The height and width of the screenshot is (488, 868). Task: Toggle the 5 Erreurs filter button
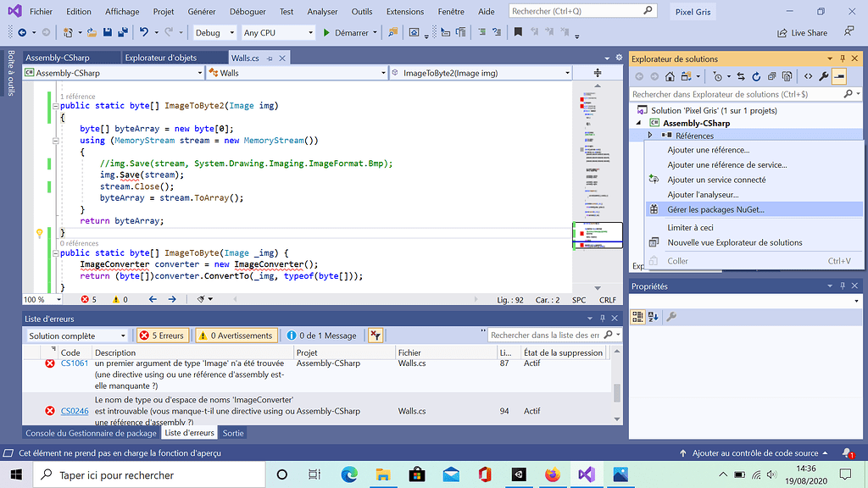pos(161,335)
